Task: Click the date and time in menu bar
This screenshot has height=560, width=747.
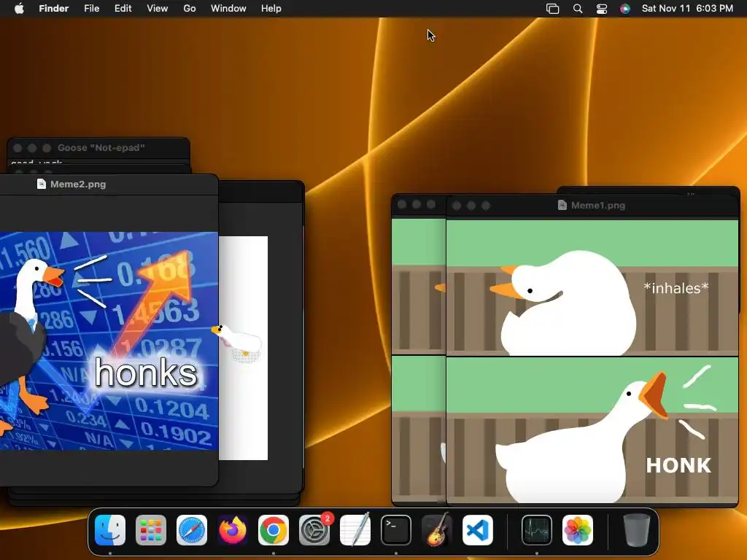Action: point(687,8)
